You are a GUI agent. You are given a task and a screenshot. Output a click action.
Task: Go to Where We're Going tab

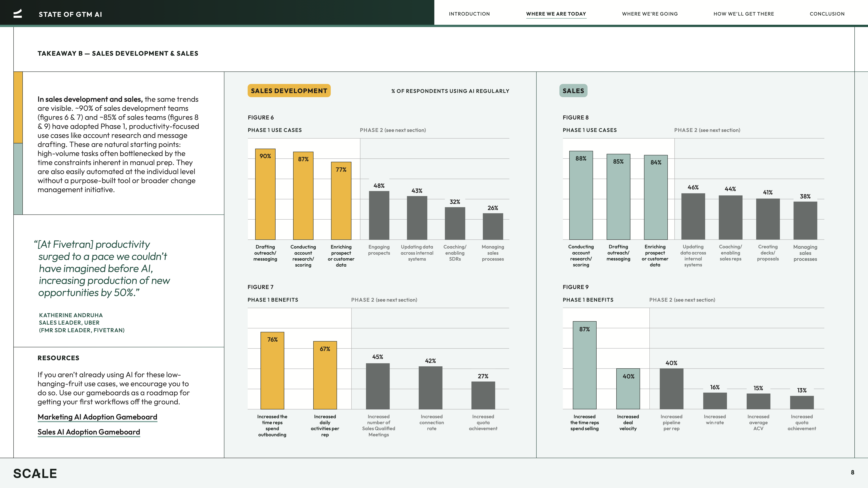pyautogui.click(x=650, y=14)
